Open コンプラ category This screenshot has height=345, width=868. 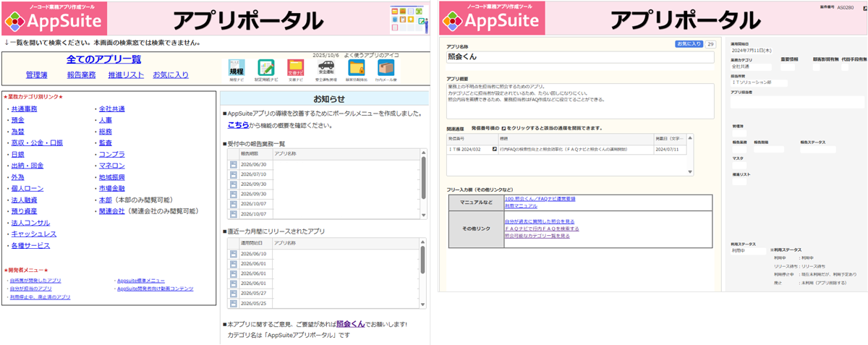[x=111, y=154]
